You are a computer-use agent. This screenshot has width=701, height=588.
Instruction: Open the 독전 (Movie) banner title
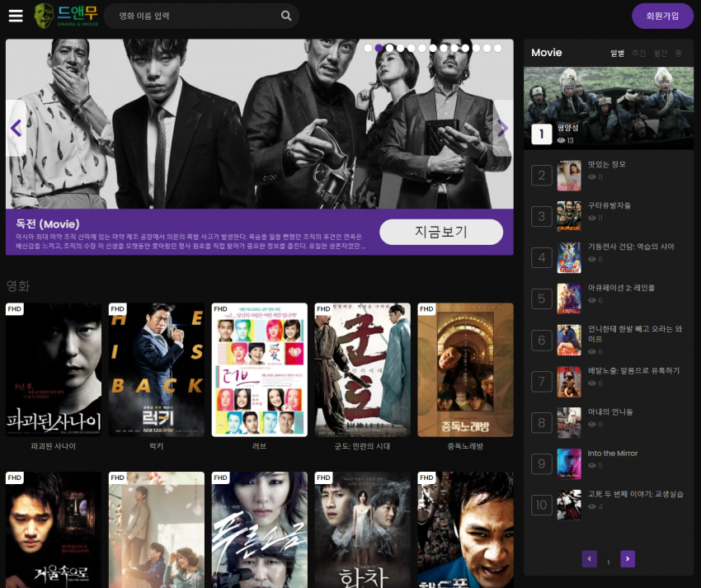(x=47, y=224)
